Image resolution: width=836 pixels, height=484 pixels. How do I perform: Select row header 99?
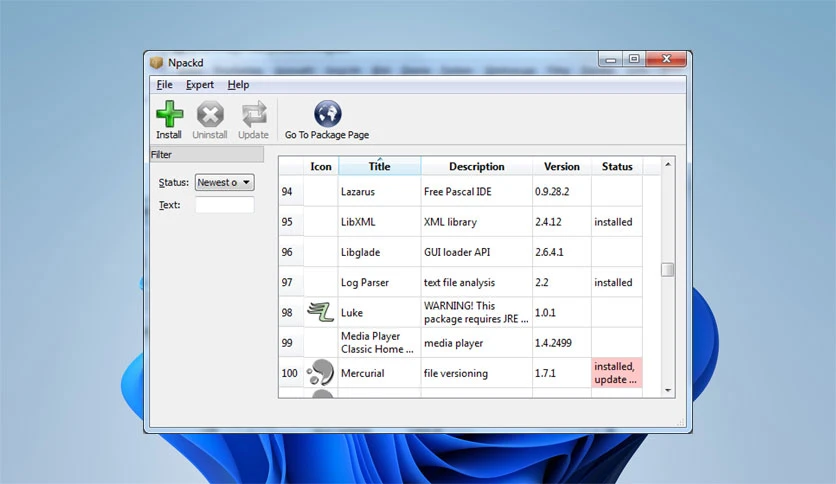[291, 343]
